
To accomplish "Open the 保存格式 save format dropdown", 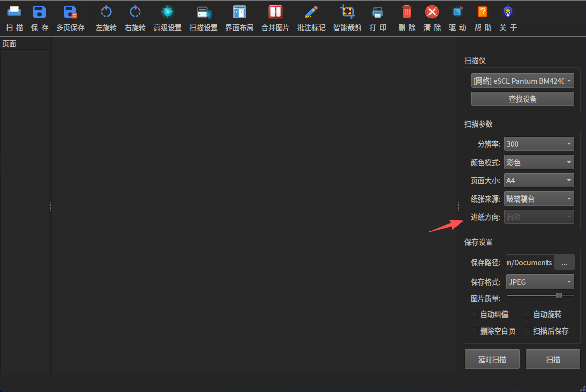I will pyautogui.click(x=540, y=282).
